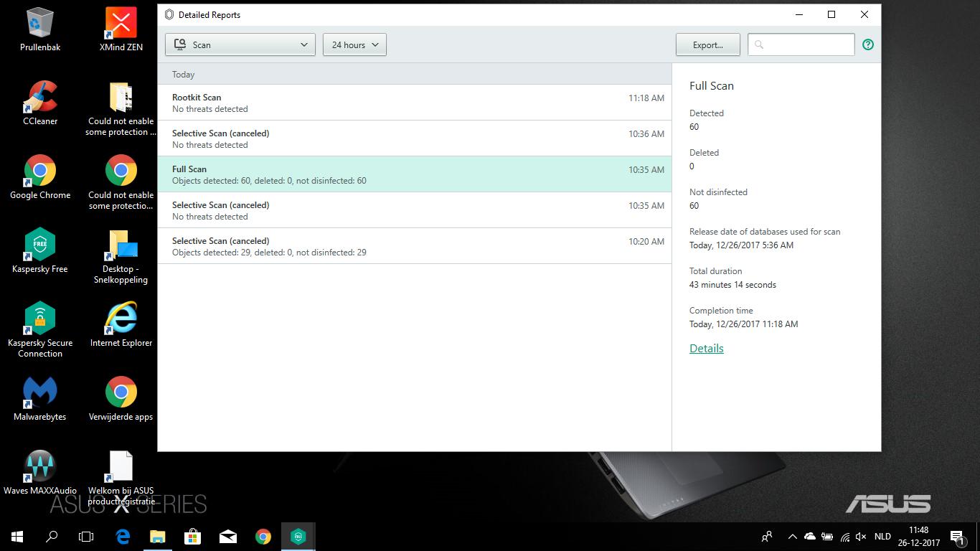Click the NLD language indicator
Viewport: 980px width, 551px height.
coord(882,536)
